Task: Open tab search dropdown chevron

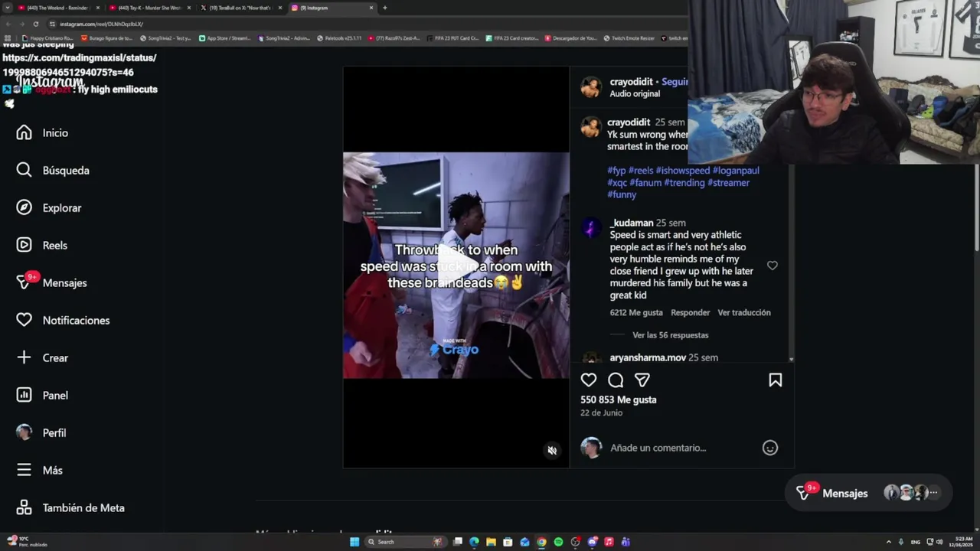Action: [7, 8]
